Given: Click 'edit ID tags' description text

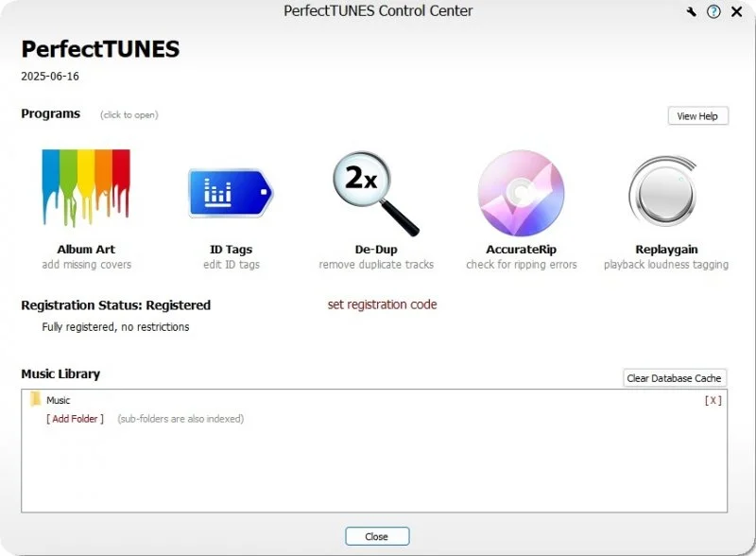Looking at the screenshot, I should point(232,265).
